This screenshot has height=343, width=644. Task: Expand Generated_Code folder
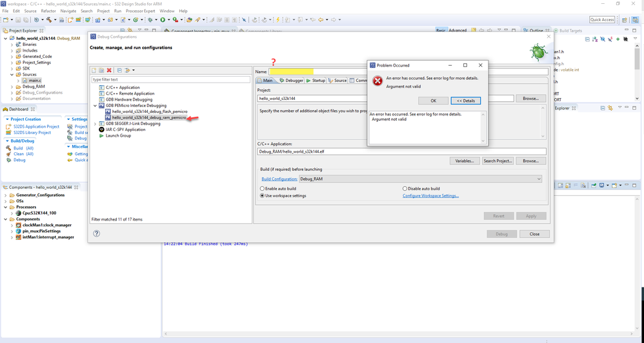[12, 57]
